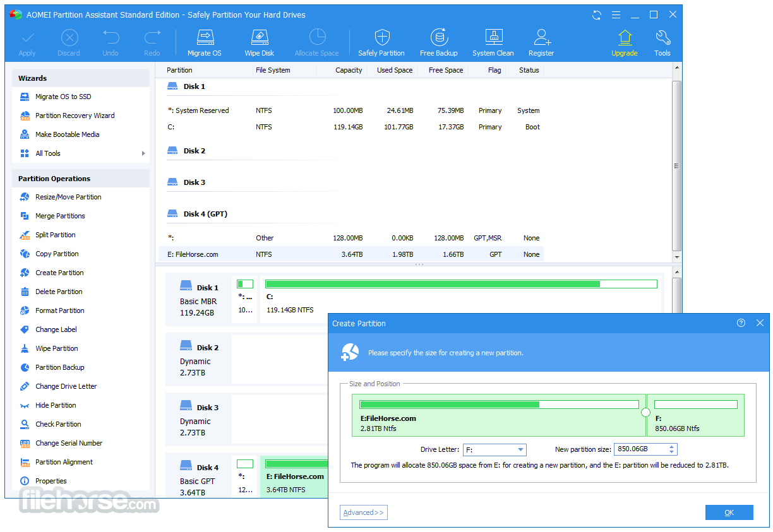Click partition list vertical scrollbar
This screenshot has height=532, width=773.
coord(677,165)
